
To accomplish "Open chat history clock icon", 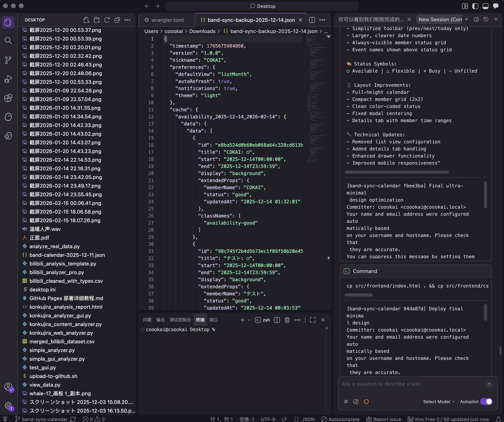I will (x=486, y=19).
